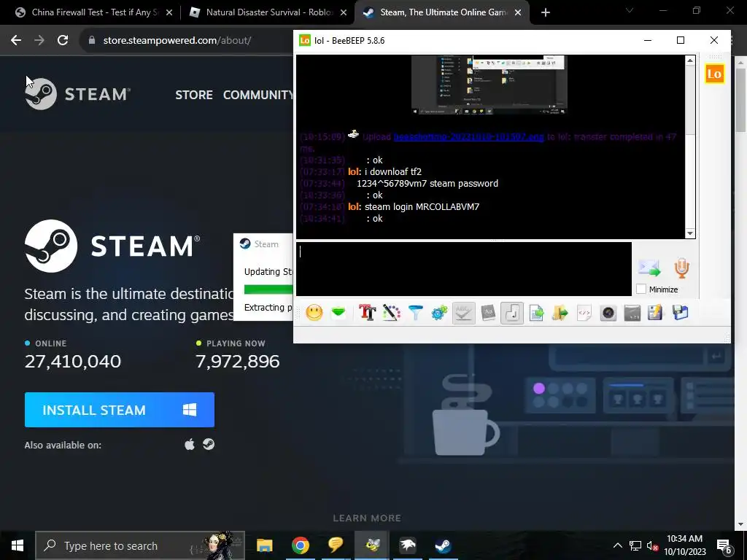Click the chat scrollbar down arrow
The width and height of the screenshot is (747, 560).
690,233
